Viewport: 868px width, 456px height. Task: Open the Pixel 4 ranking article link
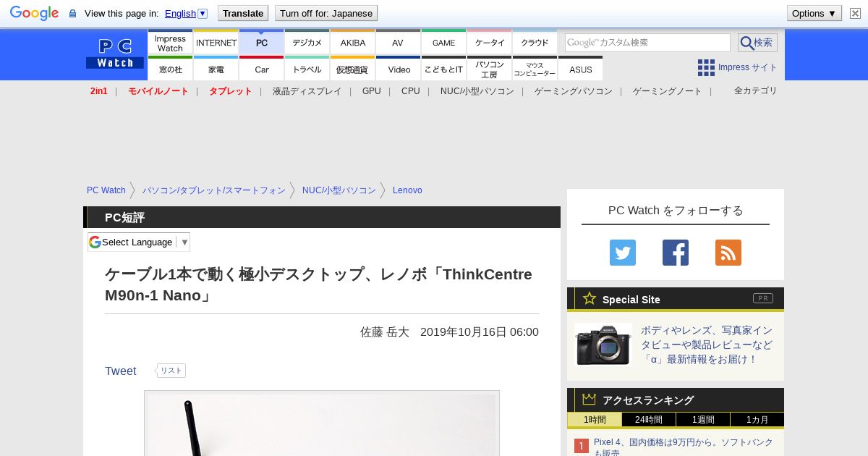coord(684,447)
